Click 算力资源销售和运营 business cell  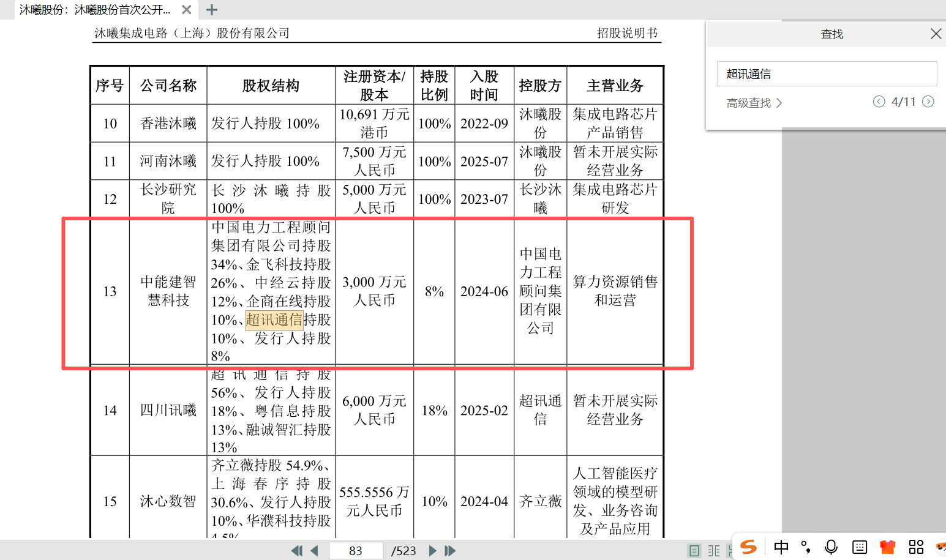click(x=615, y=291)
